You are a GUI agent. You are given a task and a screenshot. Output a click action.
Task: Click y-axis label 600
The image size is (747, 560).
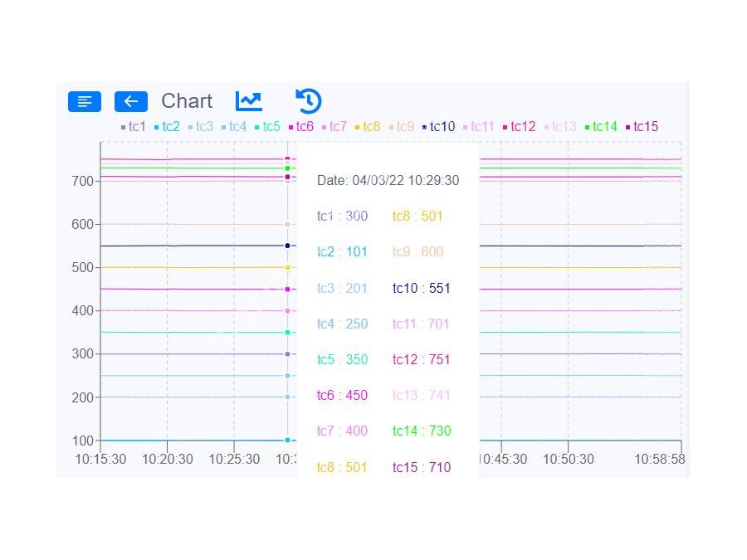coord(82,224)
